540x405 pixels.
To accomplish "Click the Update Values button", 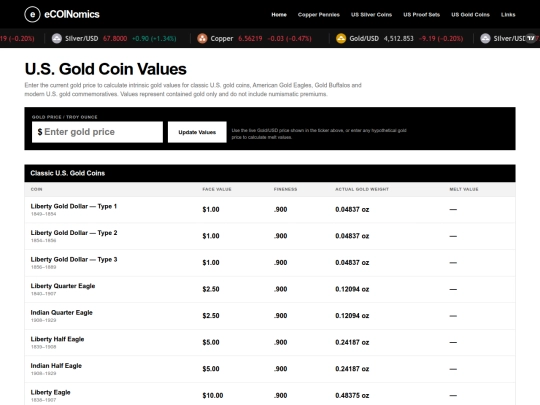I will pyautogui.click(x=197, y=132).
